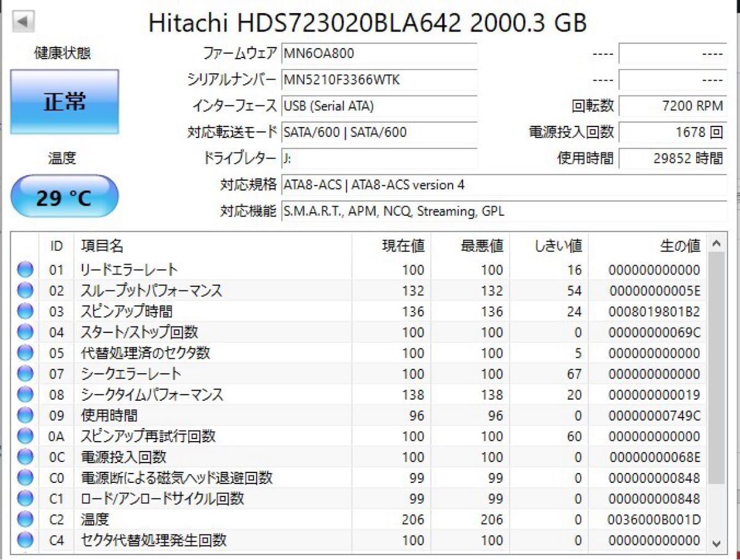Select firmware field MN6OA800

[x=379, y=54]
